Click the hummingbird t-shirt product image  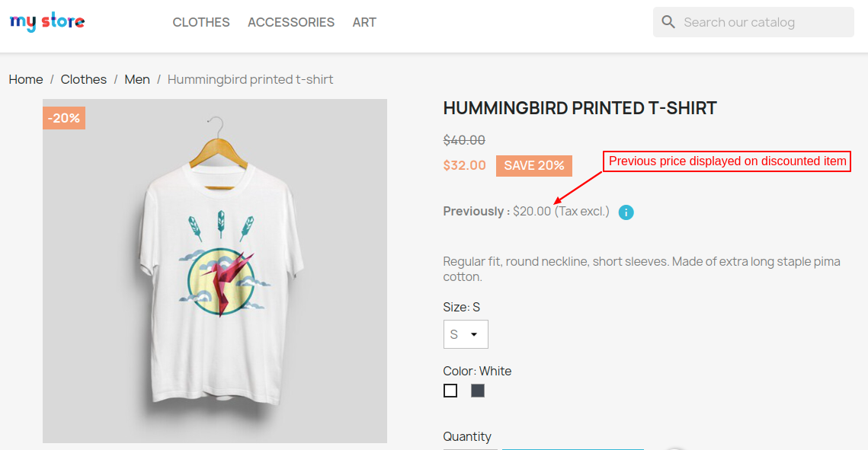click(215, 271)
